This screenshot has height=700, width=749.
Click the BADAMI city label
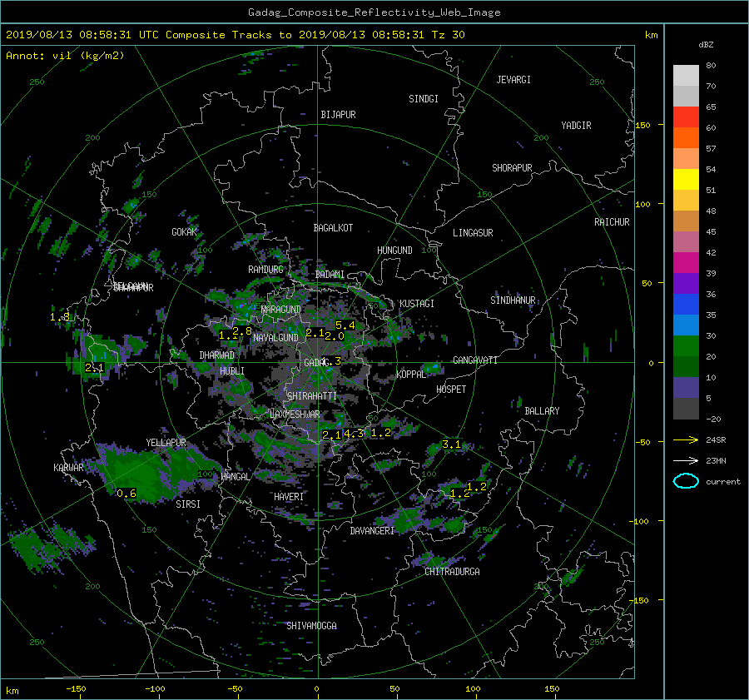tap(330, 275)
